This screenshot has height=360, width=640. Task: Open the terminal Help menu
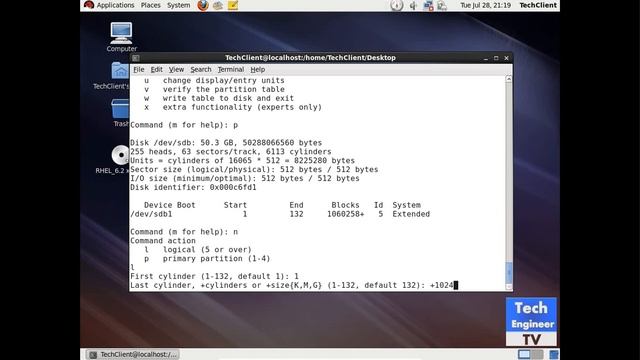258,69
